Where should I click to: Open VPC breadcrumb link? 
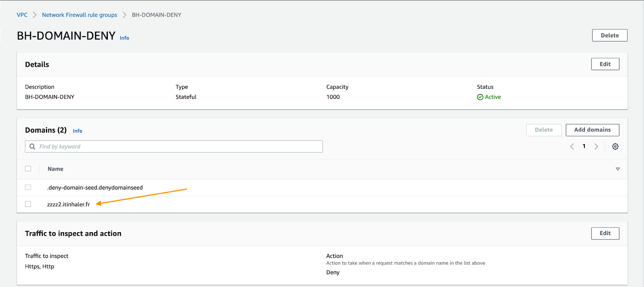(22, 15)
